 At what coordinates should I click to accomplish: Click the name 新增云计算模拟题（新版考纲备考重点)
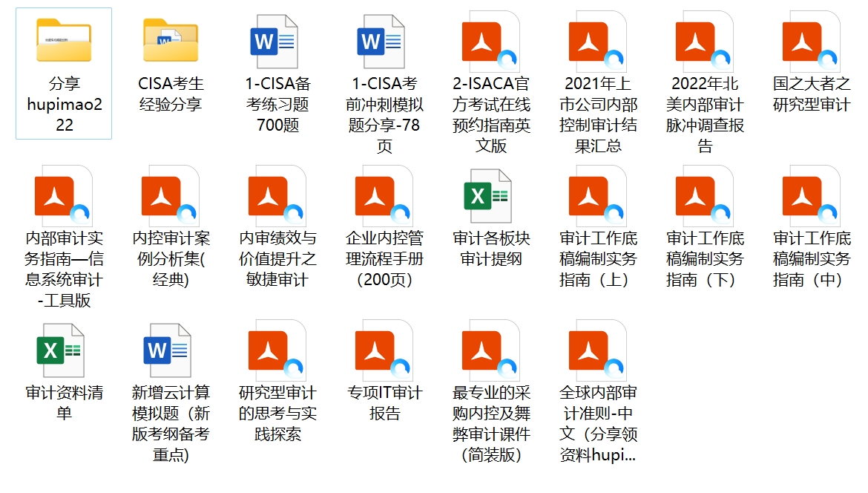(171, 424)
